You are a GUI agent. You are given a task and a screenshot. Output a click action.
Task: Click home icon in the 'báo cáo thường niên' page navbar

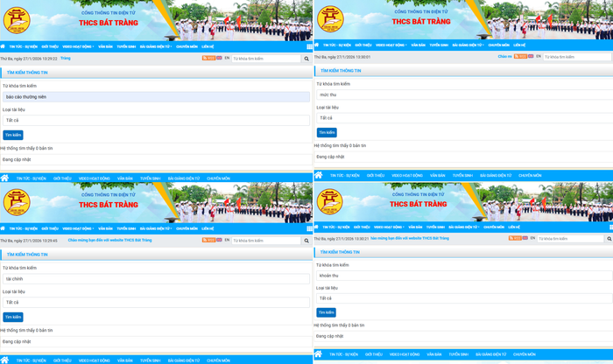(x=4, y=46)
